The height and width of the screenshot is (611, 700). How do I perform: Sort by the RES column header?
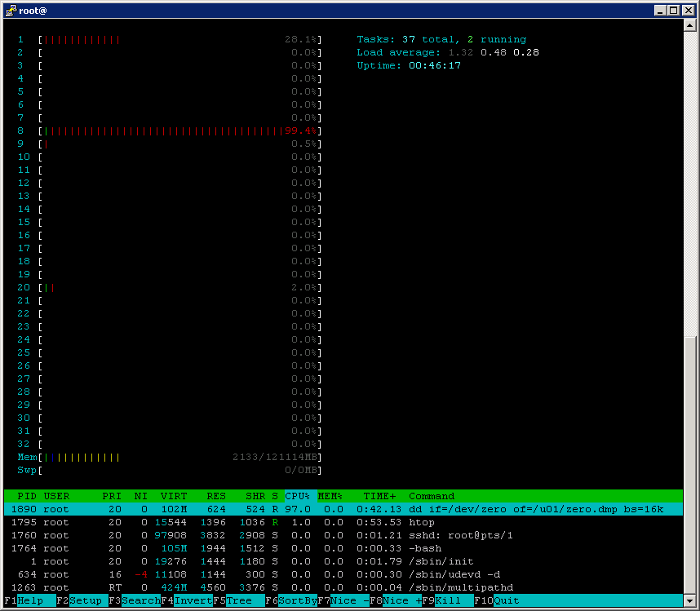216,496
